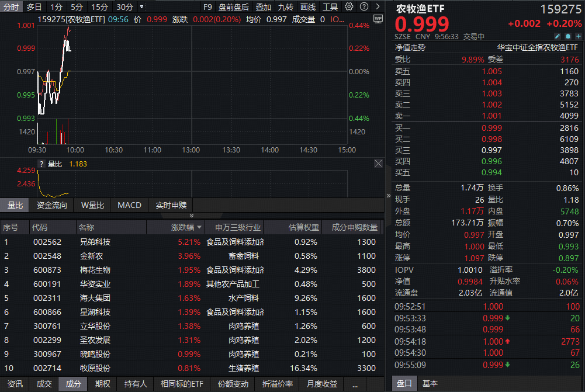
Task: Expand the time period dropdown after 30分
Action: point(141,7)
